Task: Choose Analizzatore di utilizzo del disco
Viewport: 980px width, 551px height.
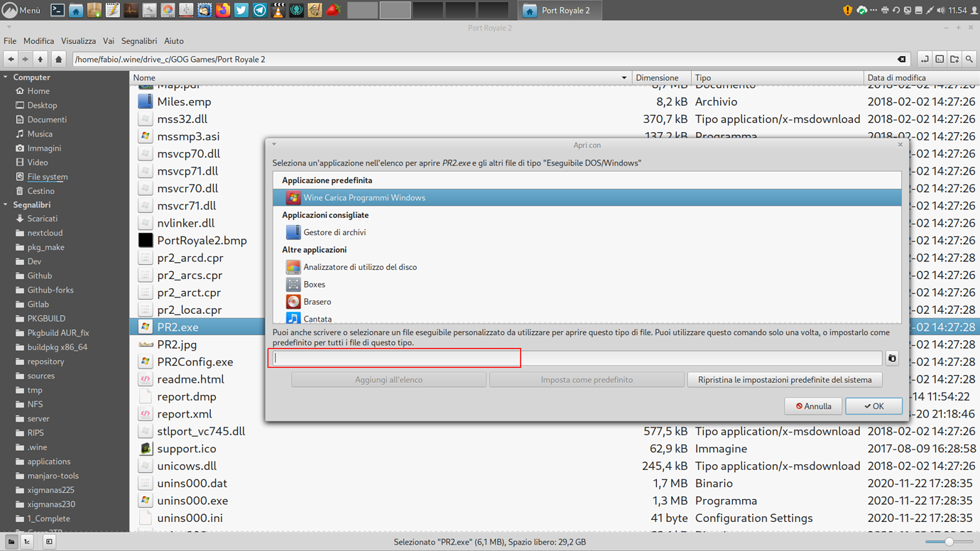Action: [x=587, y=267]
